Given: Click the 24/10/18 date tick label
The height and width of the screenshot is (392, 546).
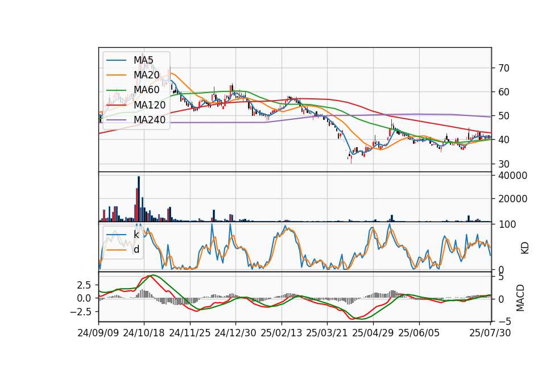Looking at the screenshot, I should pyautogui.click(x=144, y=333).
